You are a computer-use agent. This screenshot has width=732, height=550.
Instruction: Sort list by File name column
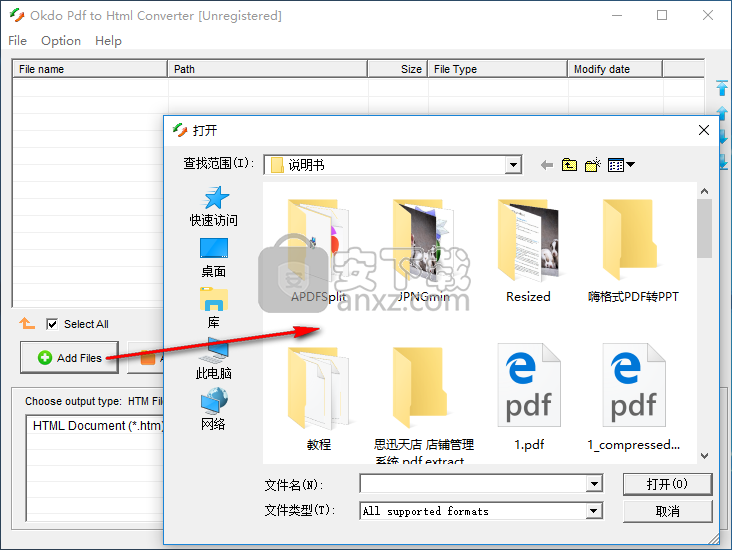(x=90, y=69)
